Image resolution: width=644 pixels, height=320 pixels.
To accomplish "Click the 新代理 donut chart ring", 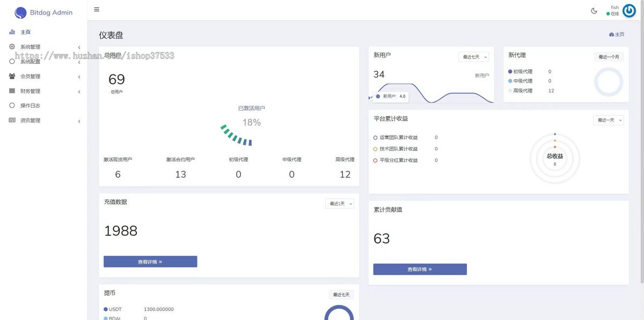I will click(x=609, y=82).
